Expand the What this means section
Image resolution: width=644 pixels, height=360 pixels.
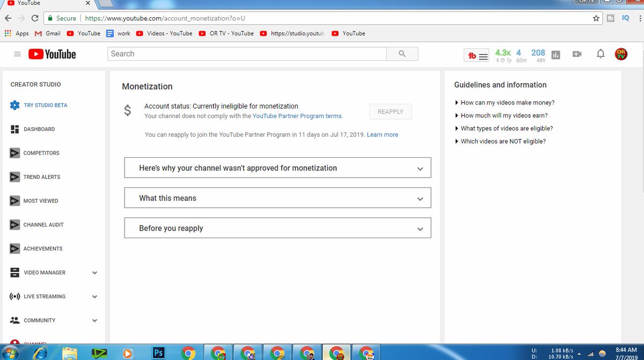(x=277, y=198)
